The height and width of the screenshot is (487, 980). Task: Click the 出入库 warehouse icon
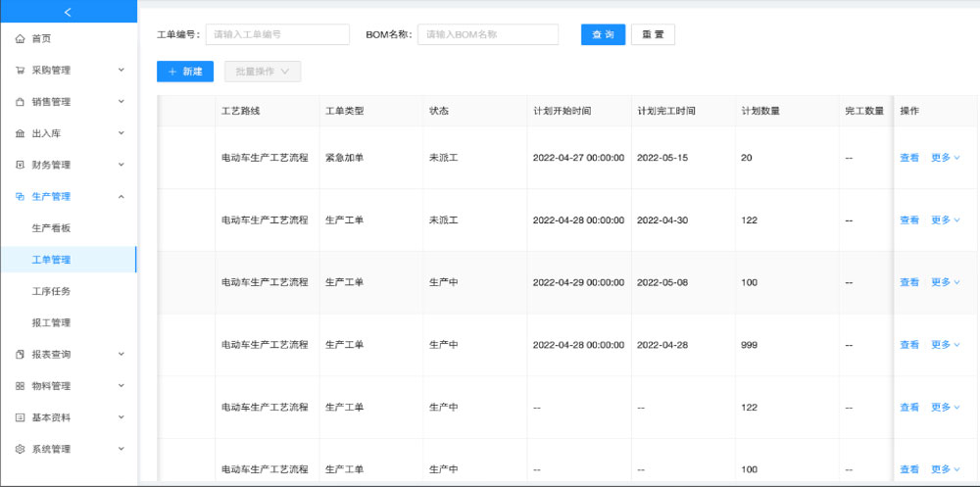point(20,133)
